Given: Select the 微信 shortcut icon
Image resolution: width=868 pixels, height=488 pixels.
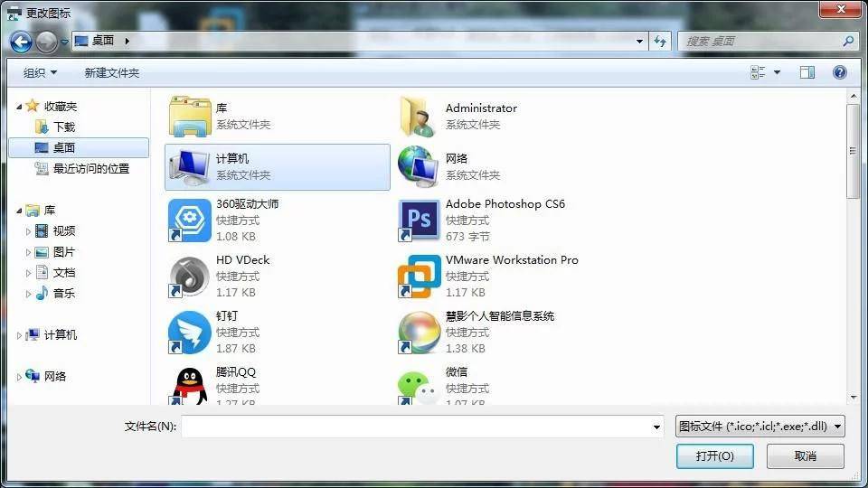Looking at the screenshot, I should pos(419,387).
